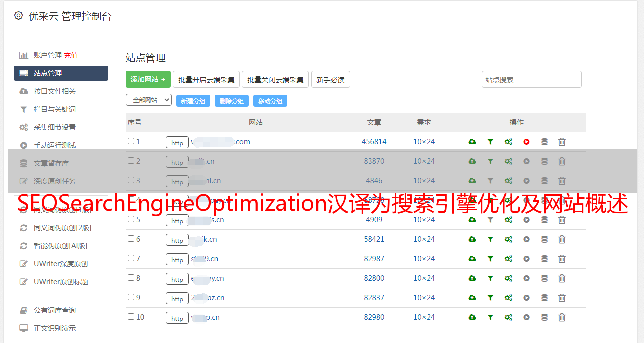This screenshot has height=343, width=644.
Task: Tick the checkbox for site 6
Action: tap(131, 239)
